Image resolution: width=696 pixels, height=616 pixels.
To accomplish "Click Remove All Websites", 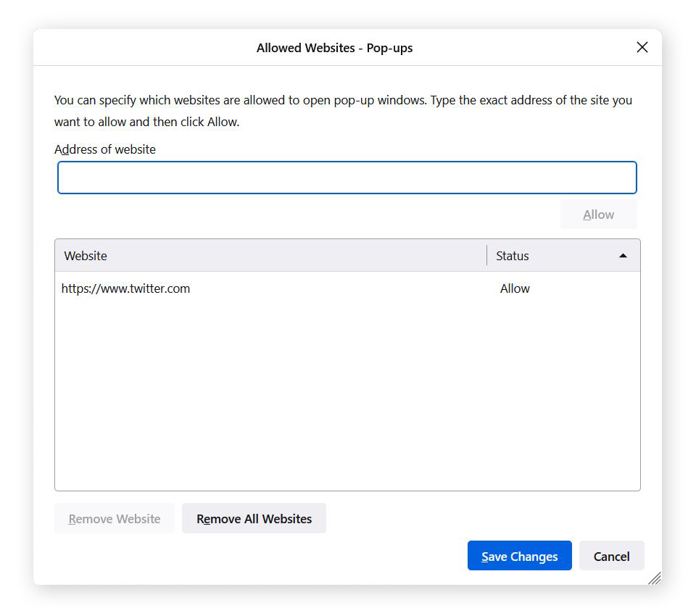I will pos(254,518).
